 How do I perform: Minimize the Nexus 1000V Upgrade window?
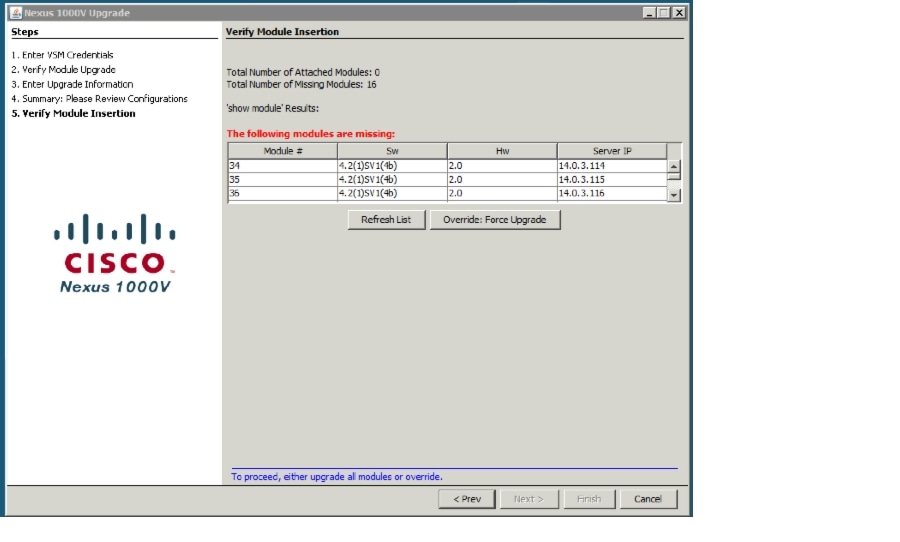(649, 13)
